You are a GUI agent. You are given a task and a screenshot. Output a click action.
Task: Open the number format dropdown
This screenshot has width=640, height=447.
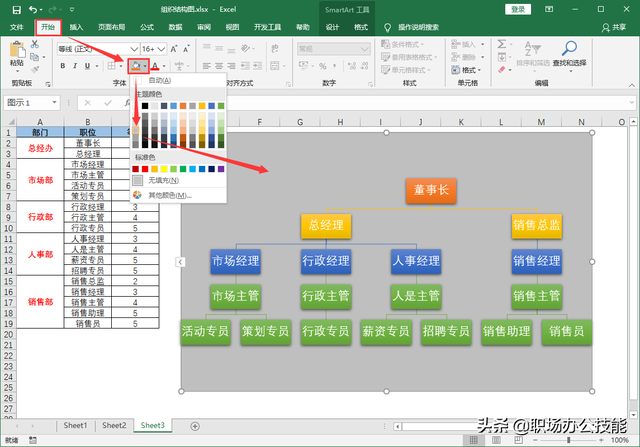tap(364, 49)
